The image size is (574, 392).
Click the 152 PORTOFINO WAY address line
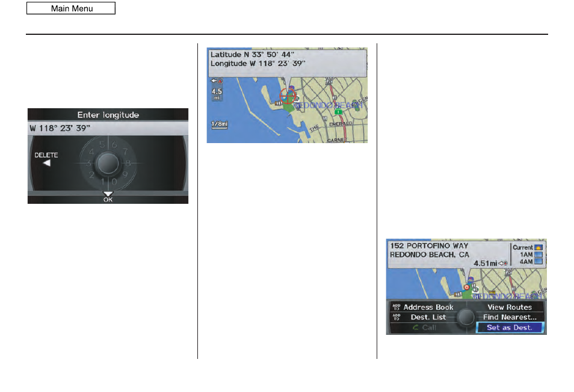click(429, 246)
